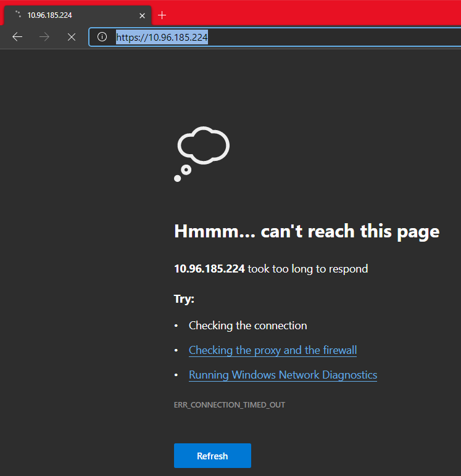Click the forward navigation arrow

(x=44, y=37)
